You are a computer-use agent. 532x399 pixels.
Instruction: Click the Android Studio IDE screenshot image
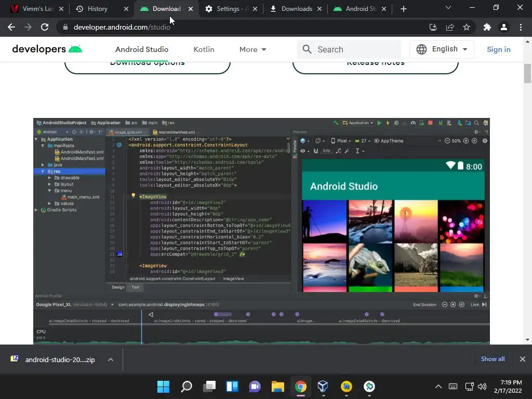262,231
